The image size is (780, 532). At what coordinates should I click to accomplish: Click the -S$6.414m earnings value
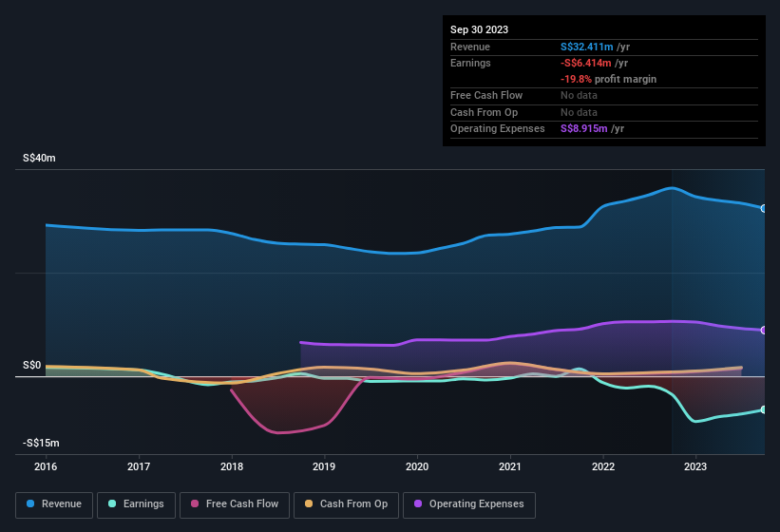coord(585,63)
